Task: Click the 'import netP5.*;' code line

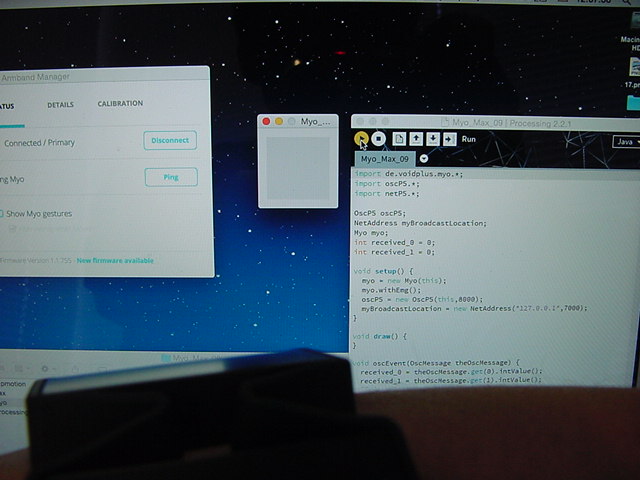Action: 387,194
